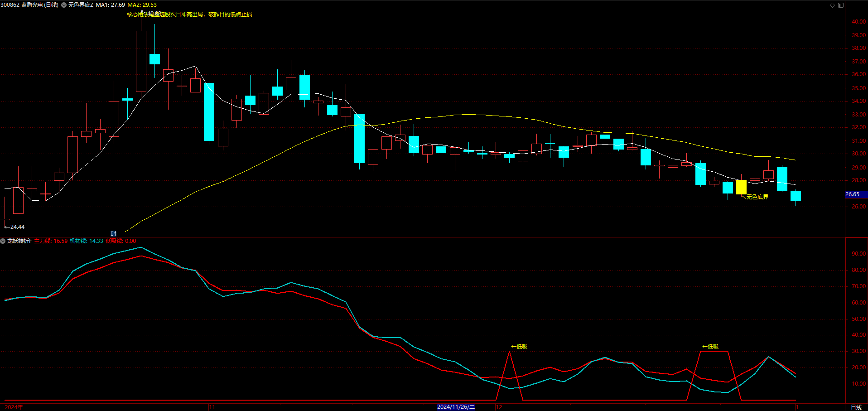
Task: Click the diamond icon at top right
Action: coord(832,5)
